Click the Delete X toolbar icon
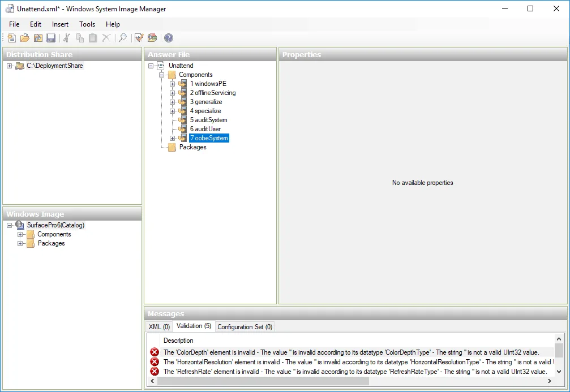The width and height of the screenshot is (570, 392). coord(106,38)
